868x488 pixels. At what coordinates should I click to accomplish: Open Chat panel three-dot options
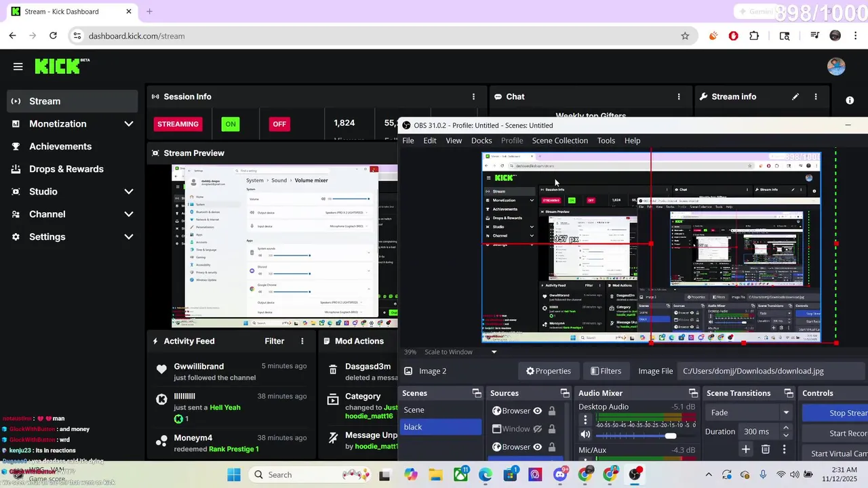[679, 97]
